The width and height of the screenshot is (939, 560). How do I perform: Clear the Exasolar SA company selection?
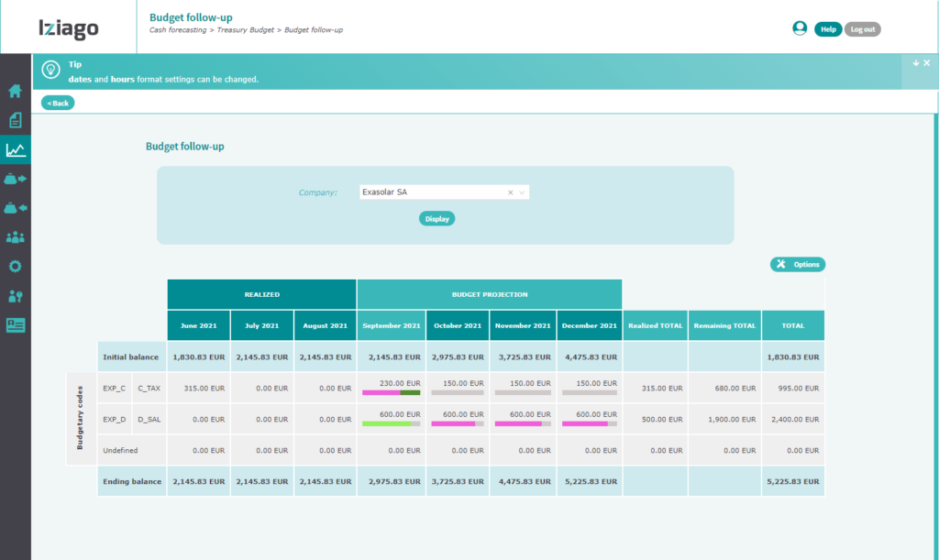(510, 192)
